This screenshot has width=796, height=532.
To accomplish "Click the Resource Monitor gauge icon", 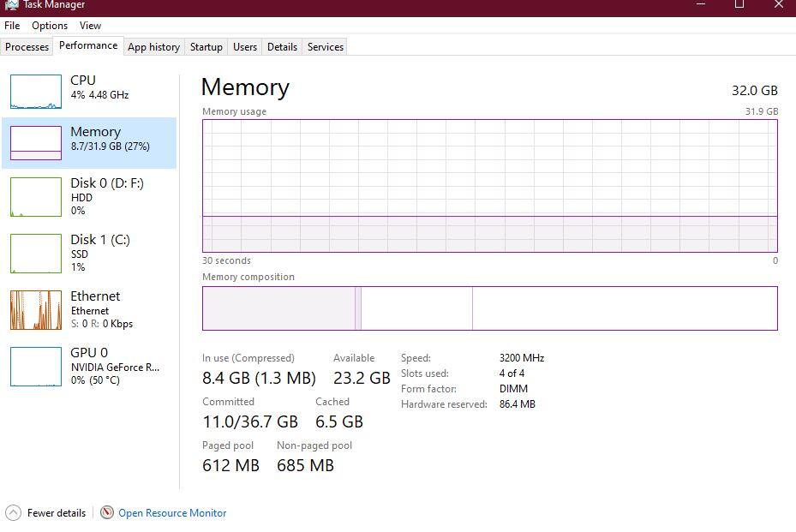I will (x=107, y=513).
